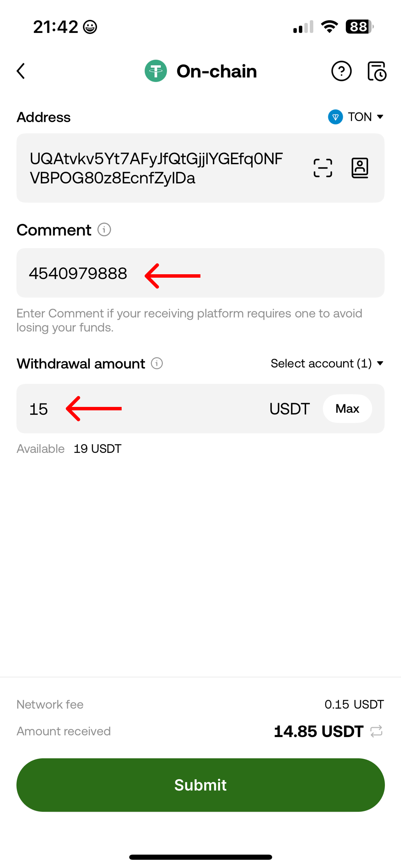Expand Select account (1) dropdown
The width and height of the screenshot is (401, 868).
(x=327, y=363)
